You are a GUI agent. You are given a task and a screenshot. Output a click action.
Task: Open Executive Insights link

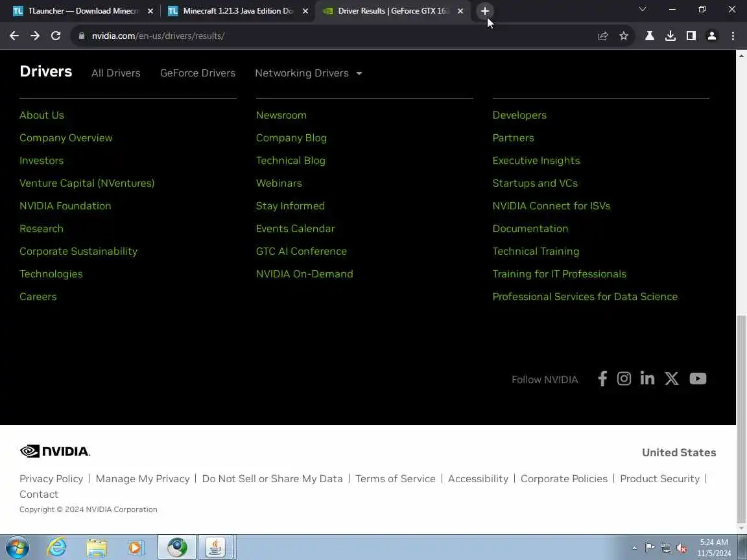(x=536, y=161)
